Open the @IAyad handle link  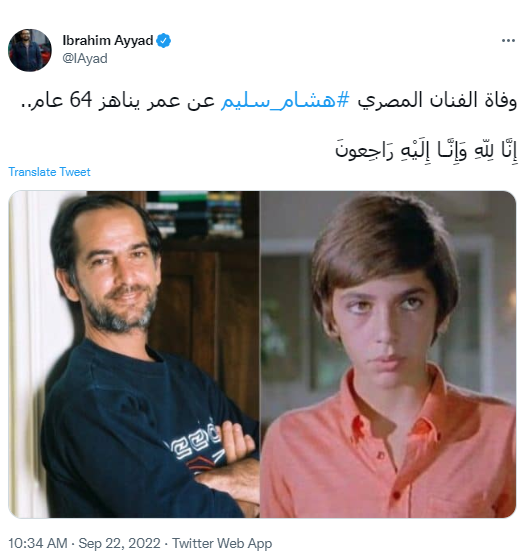point(85,58)
